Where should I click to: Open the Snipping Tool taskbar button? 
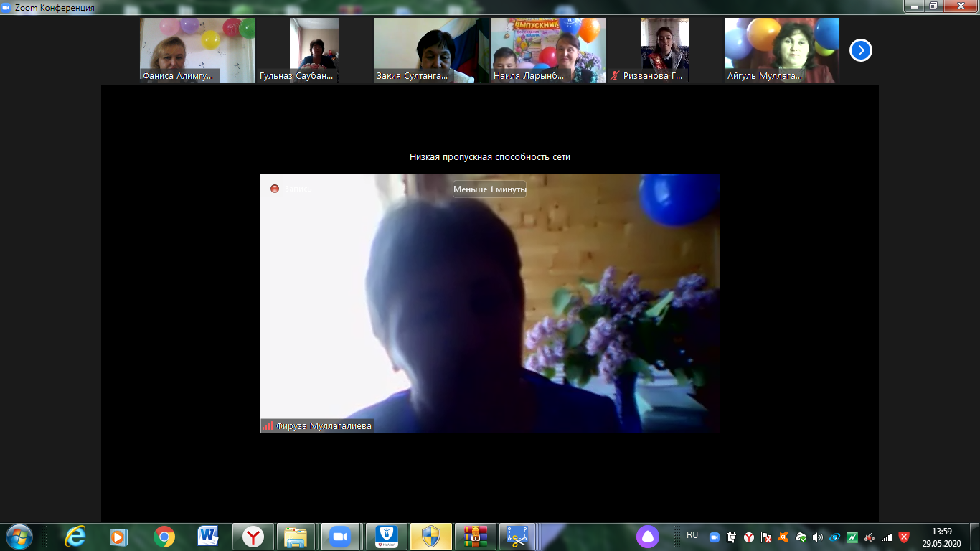pos(517,537)
